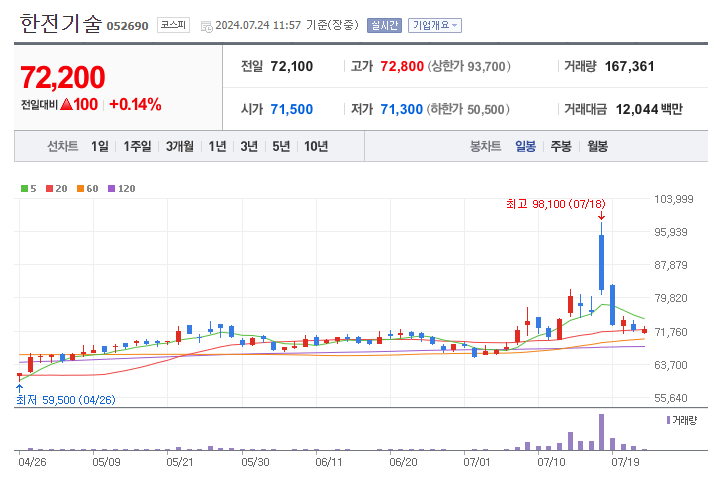Viewport: 708px width, 479px height.
Task: Click the calendar clock icon beside the date
Action: pyautogui.click(x=207, y=27)
